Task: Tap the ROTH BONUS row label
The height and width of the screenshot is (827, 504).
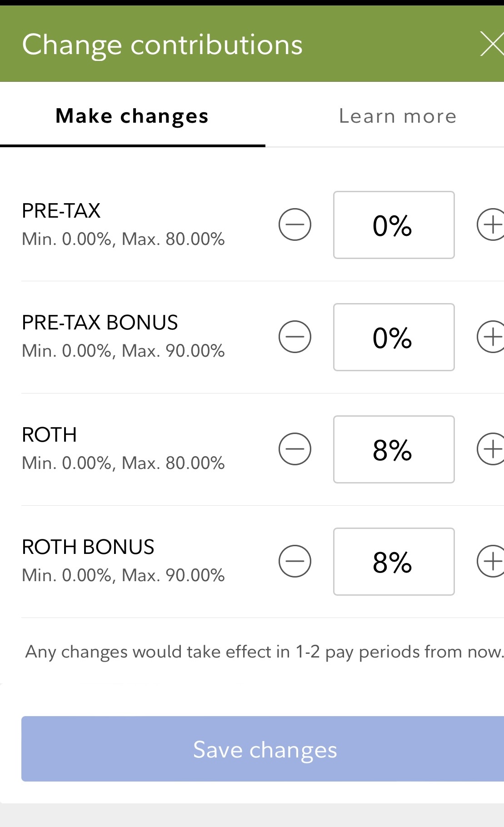Action: point(88,547)
